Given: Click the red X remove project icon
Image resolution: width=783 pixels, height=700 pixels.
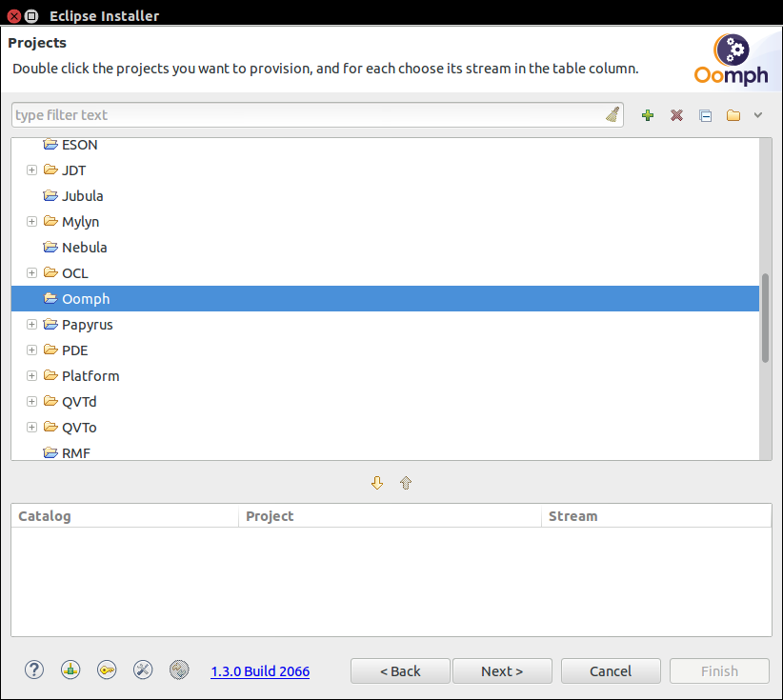Looking at the screenshot, I should (676, 115).
